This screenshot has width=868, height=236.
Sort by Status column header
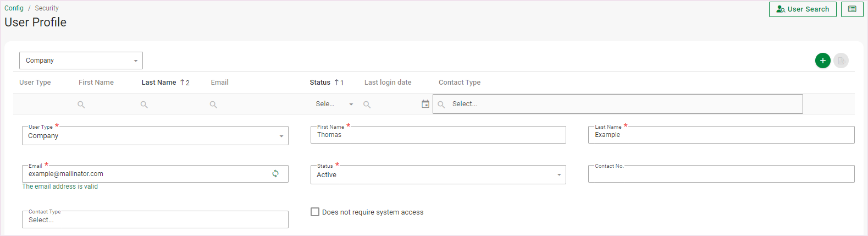coord(320,83)
